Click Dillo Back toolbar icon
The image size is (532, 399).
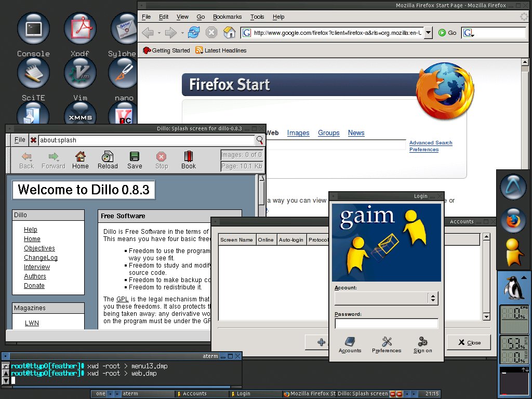coord(26,160)
